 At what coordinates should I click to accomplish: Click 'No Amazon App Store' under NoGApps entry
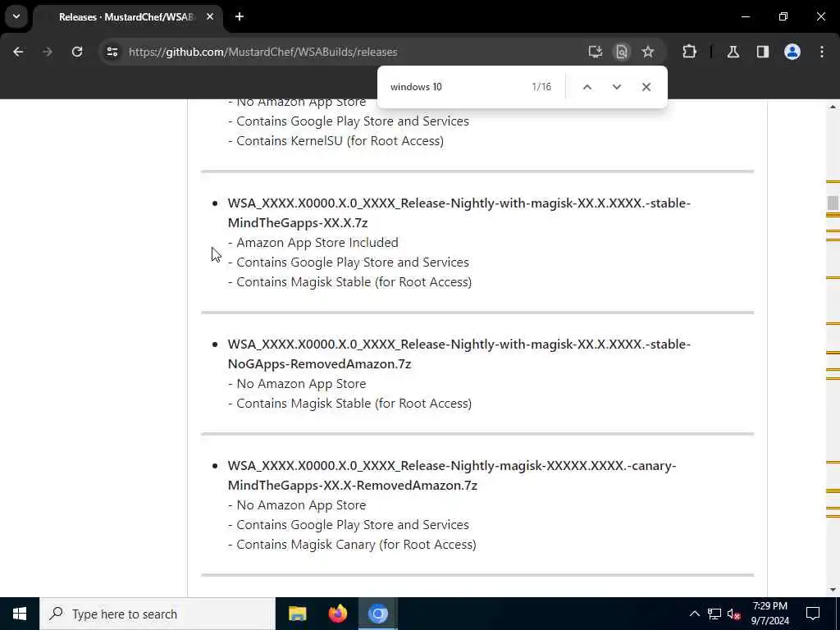pyautogui.click(x=297, y=384)
